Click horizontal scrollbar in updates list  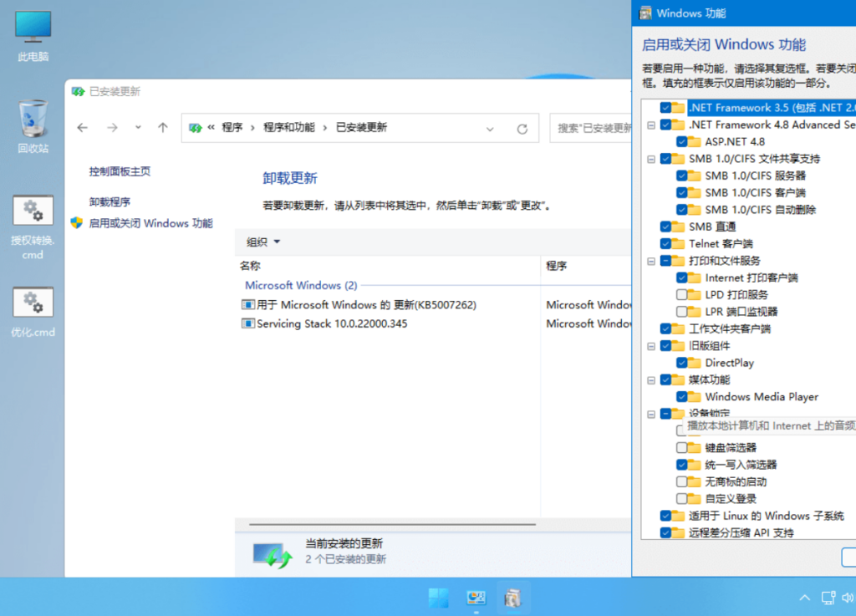click(392, 524)
